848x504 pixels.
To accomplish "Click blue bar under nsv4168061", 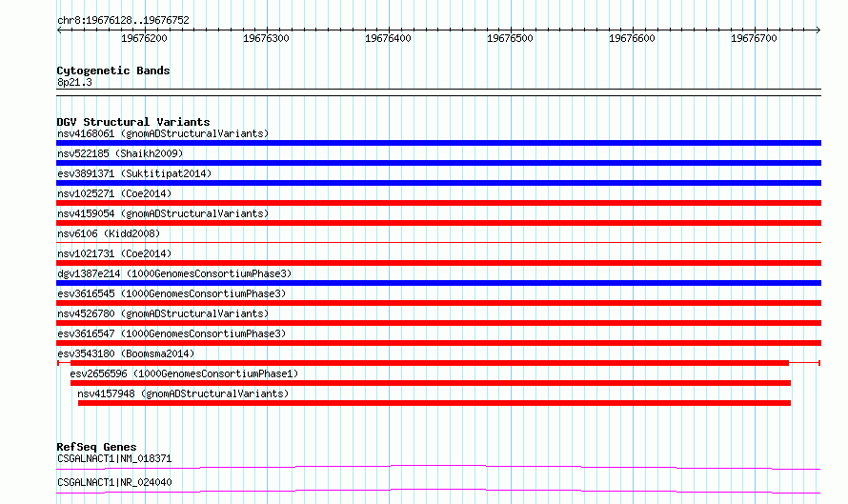I will (x=438, y=143).
